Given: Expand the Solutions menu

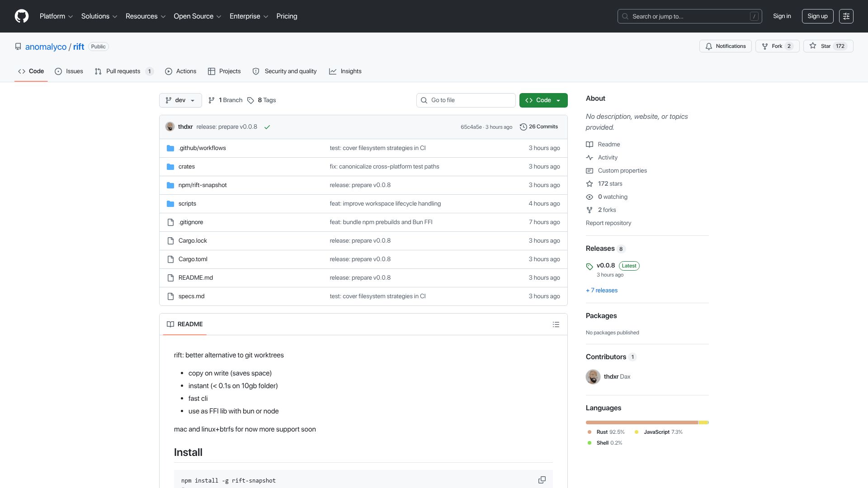Looking at the screenshot, I should [99, 16].
